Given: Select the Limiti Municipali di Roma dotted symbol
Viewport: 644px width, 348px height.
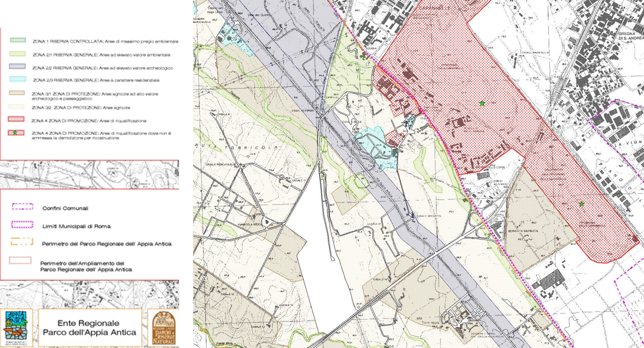Looking at the screenshot, I should [22, 225].
